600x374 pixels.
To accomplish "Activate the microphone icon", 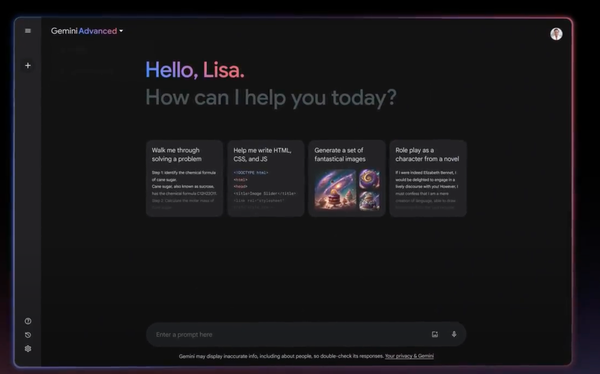I will click(454, 334).
